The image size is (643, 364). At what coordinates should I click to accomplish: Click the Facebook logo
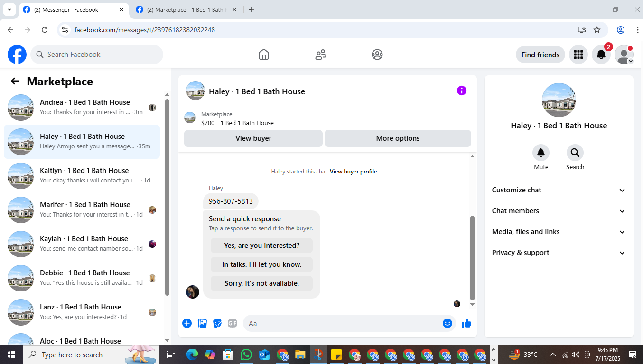tap(17, 55)
